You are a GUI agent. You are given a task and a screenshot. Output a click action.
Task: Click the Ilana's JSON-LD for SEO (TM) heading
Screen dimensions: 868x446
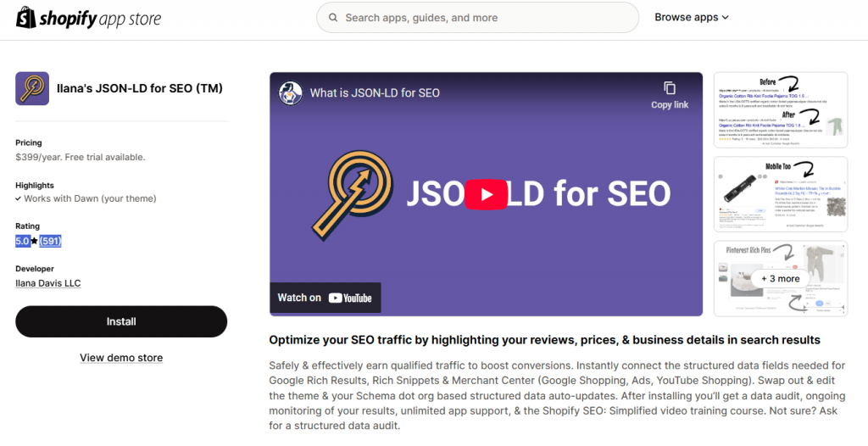[x=140, y=88]
